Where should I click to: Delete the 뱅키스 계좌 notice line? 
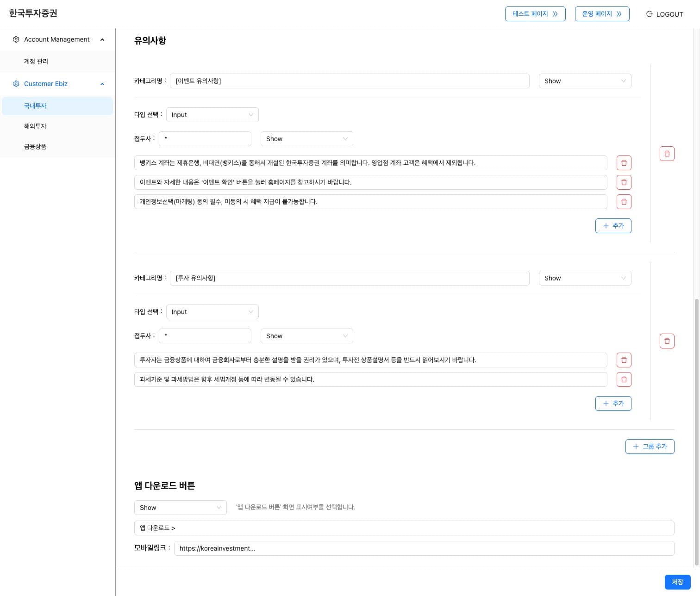(624, 163)
